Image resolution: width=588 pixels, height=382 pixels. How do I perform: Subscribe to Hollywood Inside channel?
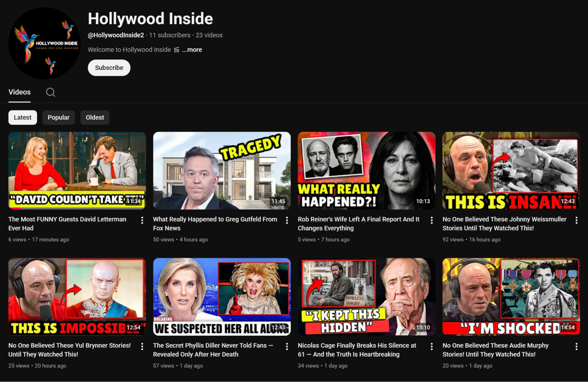(109, 68)
